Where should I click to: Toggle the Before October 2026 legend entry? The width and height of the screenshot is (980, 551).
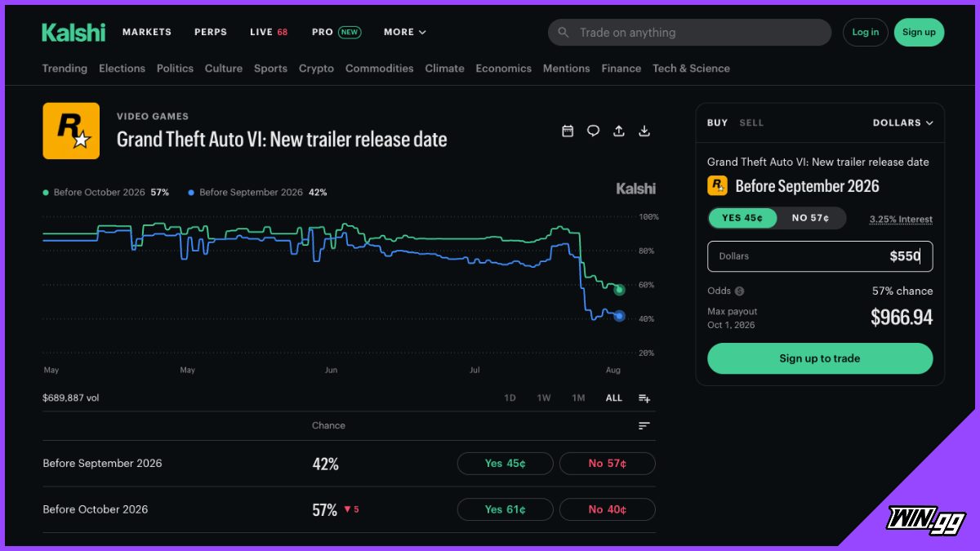[x=106, y=193]
